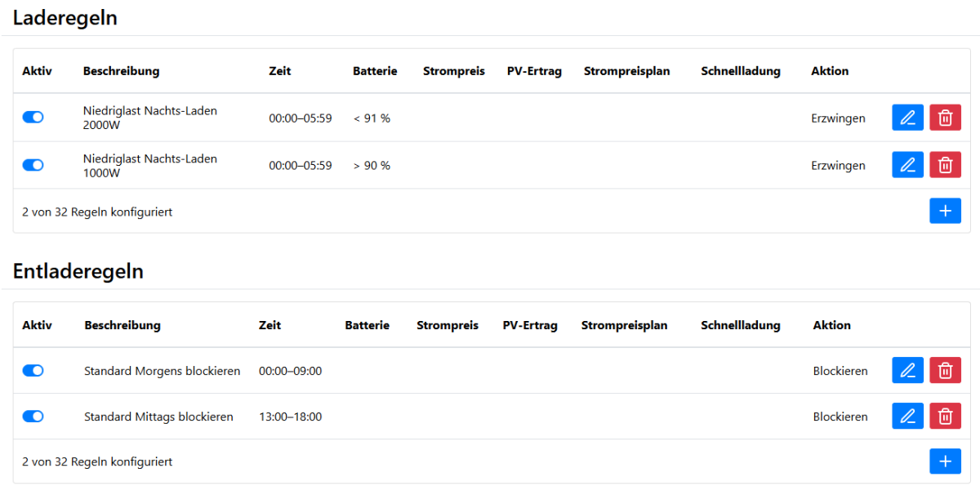Delete the Niedriglast Nachts-Laden 2000W rule
This screenshot has height=486, width=980.
pos(945,118)
